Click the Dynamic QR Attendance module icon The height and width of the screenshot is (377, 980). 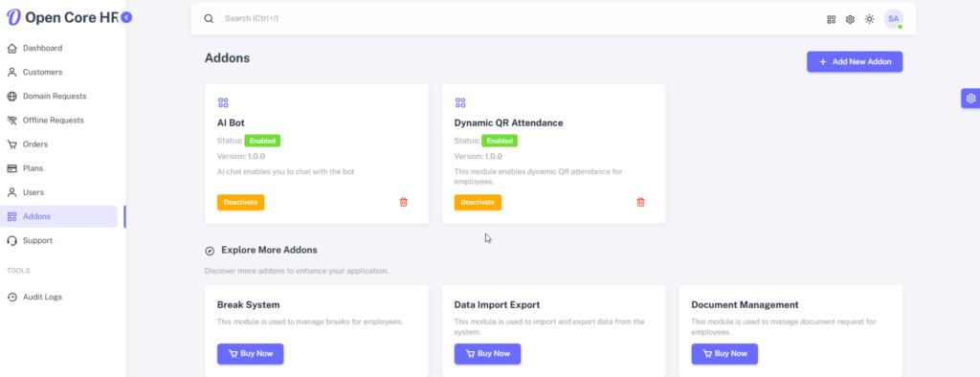(460, 102)
